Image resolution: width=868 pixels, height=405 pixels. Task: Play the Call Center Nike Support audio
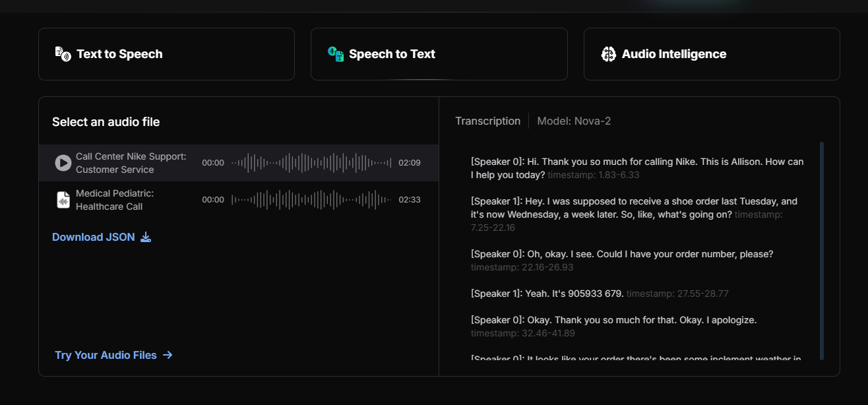pos(63,163)
